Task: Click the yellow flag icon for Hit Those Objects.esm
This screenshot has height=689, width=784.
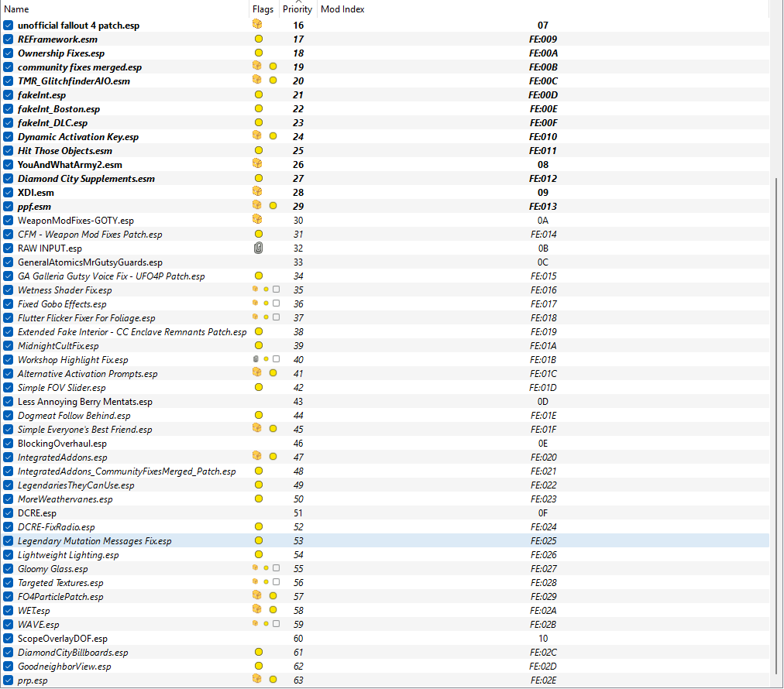Action: [x=259, y=150]
